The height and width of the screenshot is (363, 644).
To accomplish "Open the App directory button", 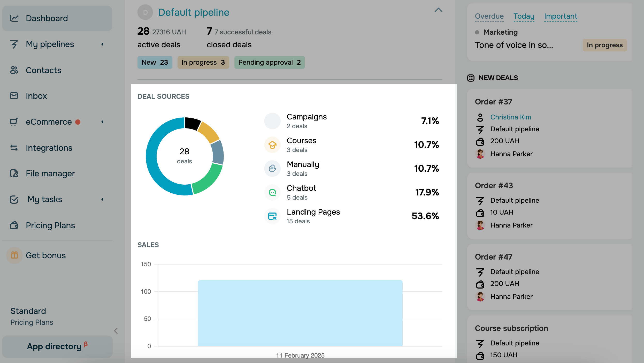I will (57, 346).
